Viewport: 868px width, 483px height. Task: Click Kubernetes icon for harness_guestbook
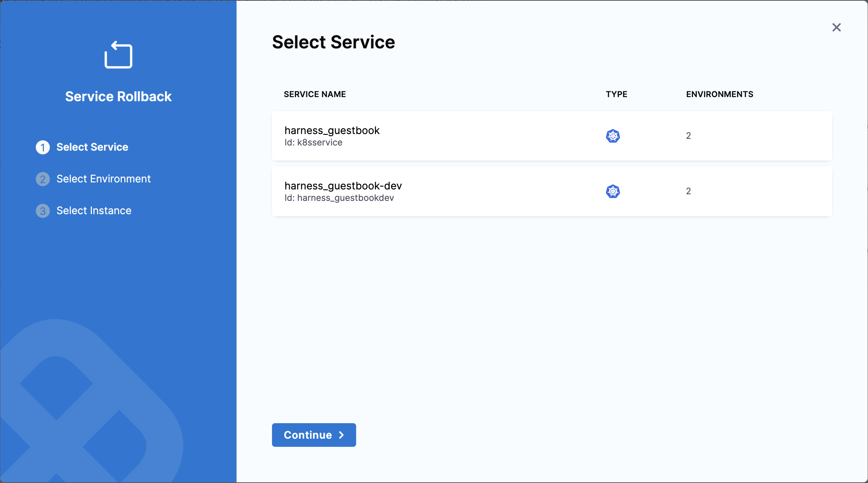click(x=613, y=136)
